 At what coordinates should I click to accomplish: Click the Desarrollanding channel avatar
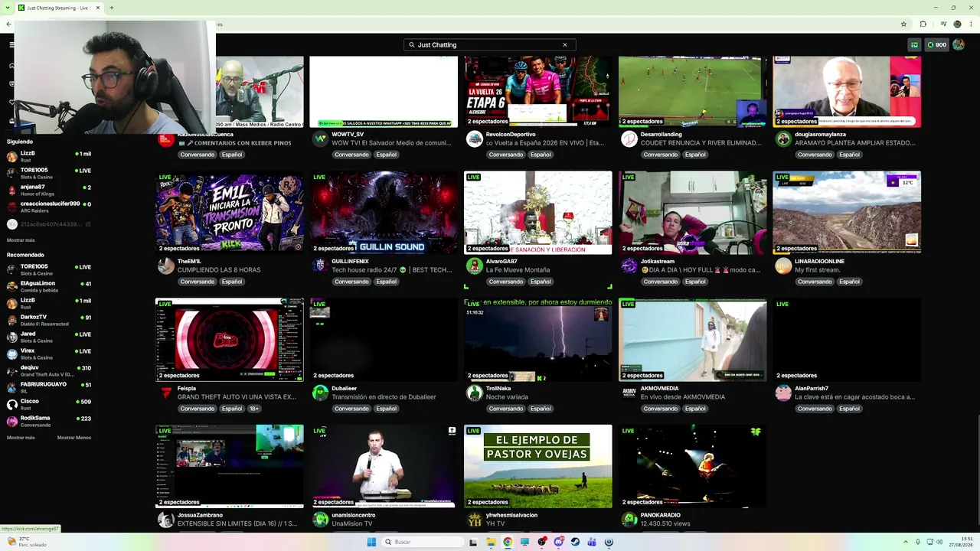(x=629, y=139)
